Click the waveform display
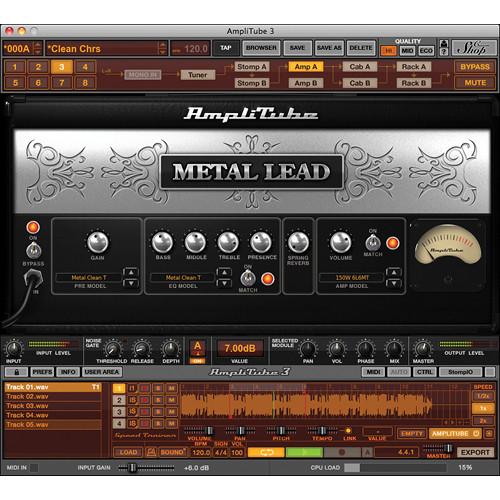Screen dimensions: 500x500 pos(325,405)
